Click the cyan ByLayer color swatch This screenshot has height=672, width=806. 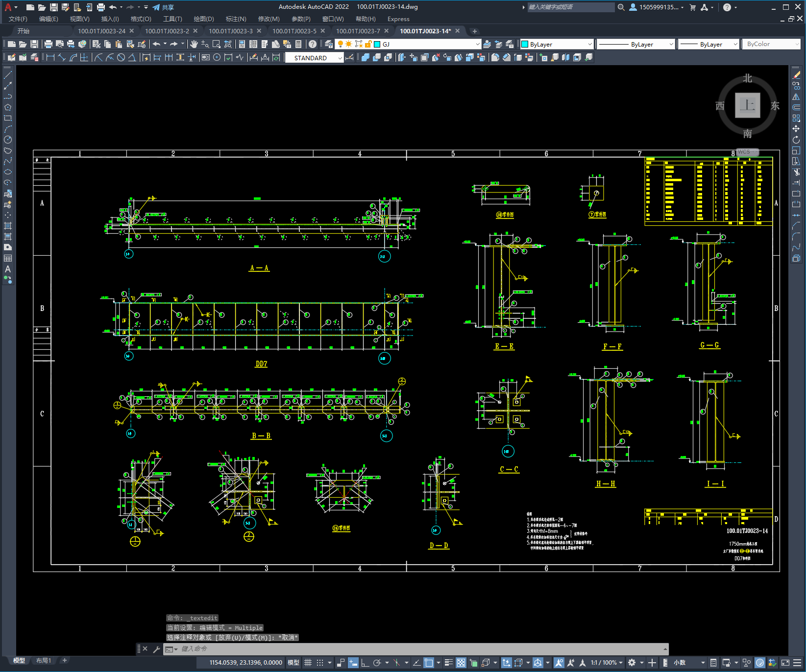[525, 44]
